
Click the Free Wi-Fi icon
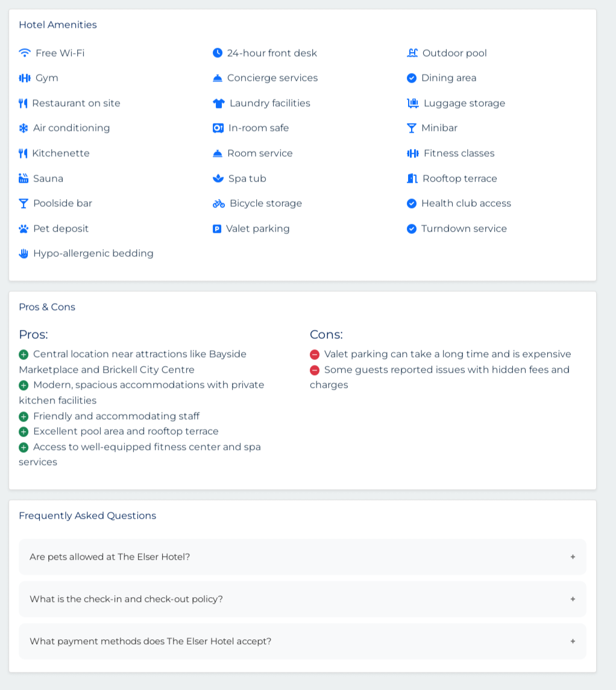[x=25, y=53]
